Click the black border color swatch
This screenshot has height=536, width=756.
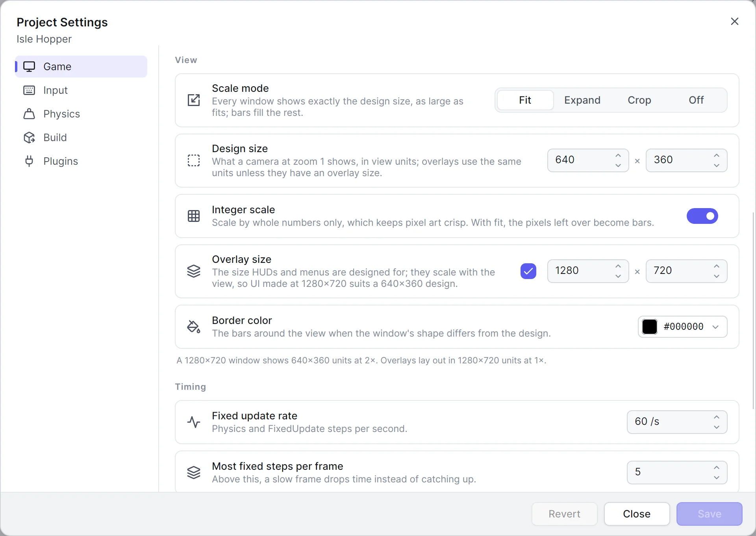coord(650,327)
